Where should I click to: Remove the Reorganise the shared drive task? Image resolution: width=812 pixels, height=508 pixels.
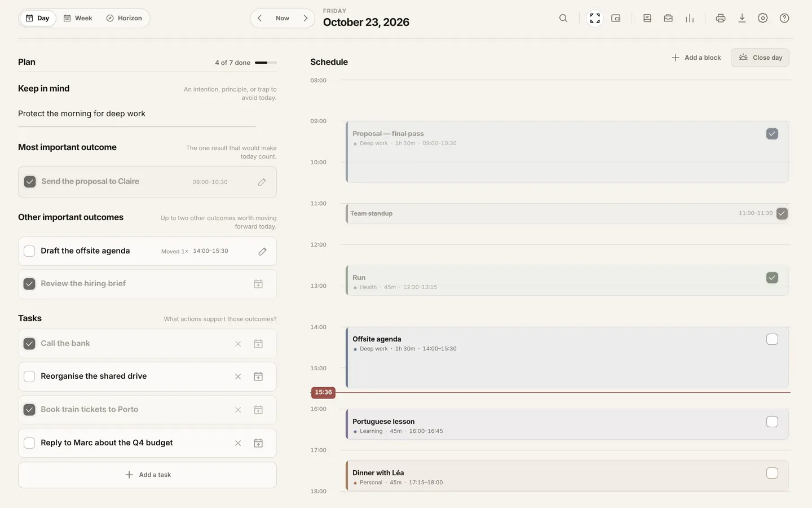tap(238, 376)
